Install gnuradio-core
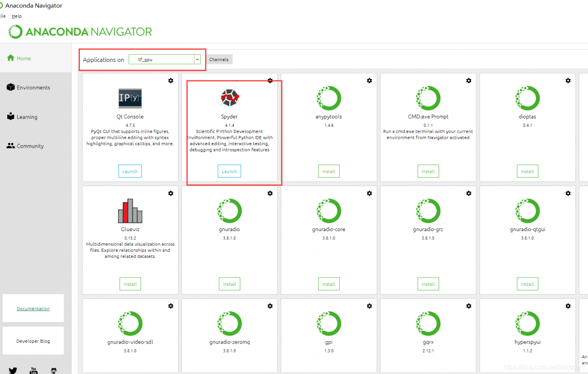 [329, 284]
